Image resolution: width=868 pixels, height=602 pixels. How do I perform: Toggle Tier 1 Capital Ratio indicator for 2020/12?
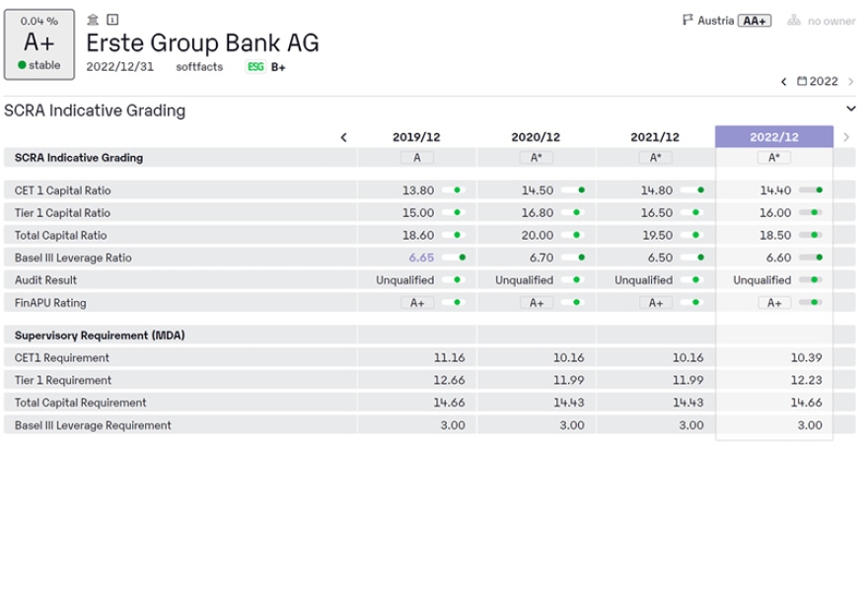[574, 213]
